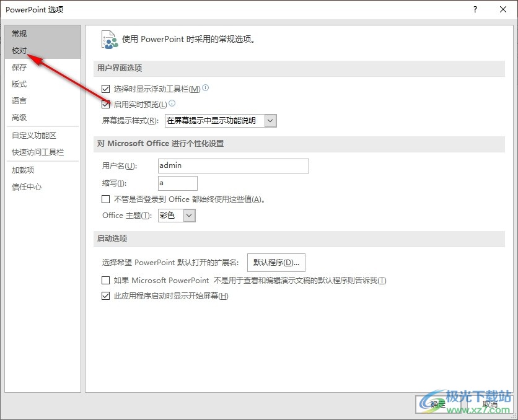
Task: Click the help question mark icon
Action: click(475, 9)
